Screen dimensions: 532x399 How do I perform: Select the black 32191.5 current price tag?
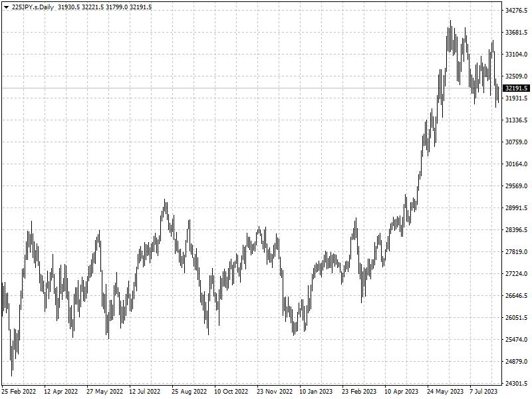pyautogui.click(x=517, y=88)
